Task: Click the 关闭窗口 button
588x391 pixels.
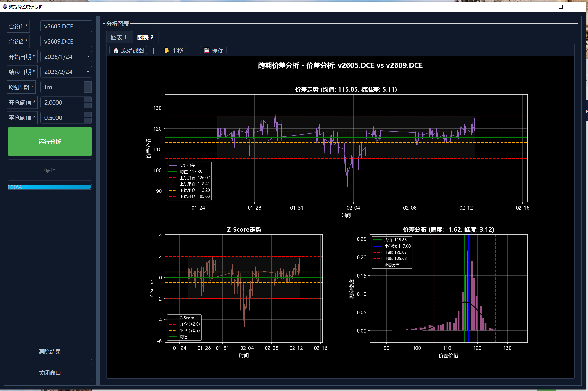Action: tap(50, 373)
